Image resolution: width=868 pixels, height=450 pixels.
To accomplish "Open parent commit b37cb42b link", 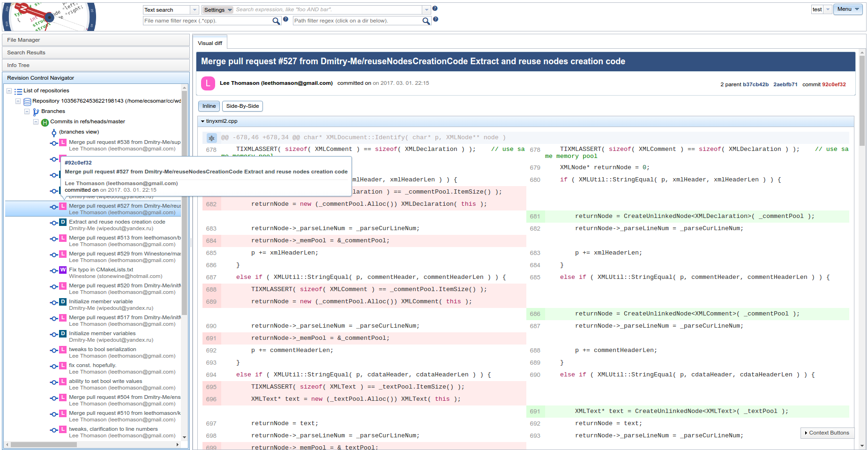I will [x=756, y=85].
